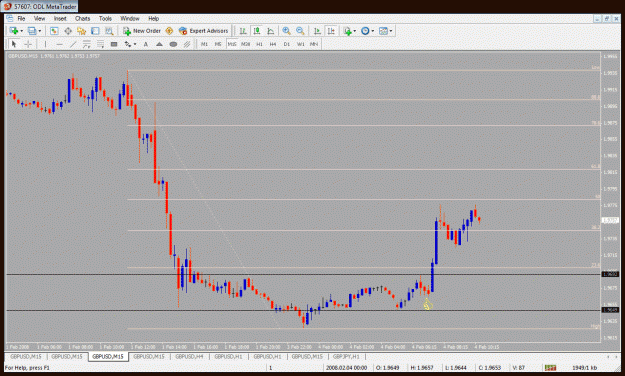Screen dimensions: 625x376
Task: Zoom out of the chart
Action: coord(300,31)
